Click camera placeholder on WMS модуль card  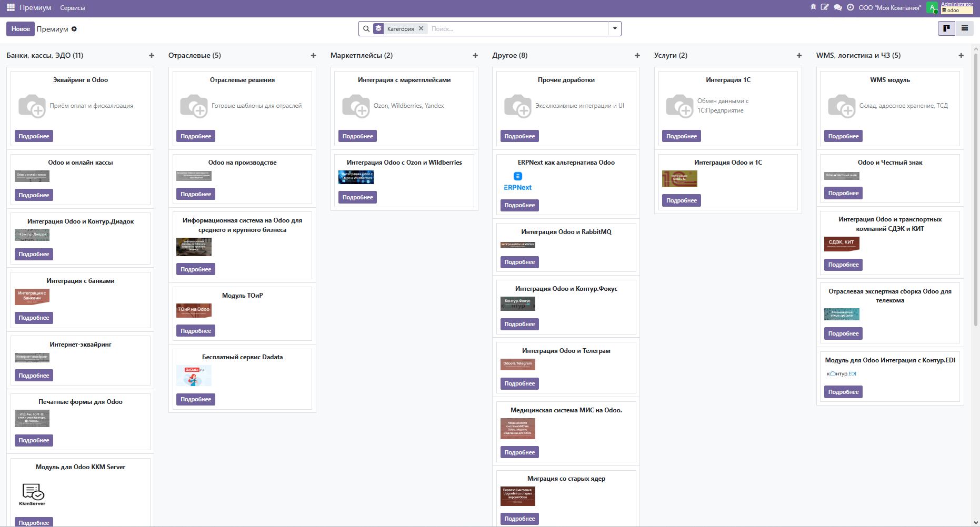[x=842, y=106]
